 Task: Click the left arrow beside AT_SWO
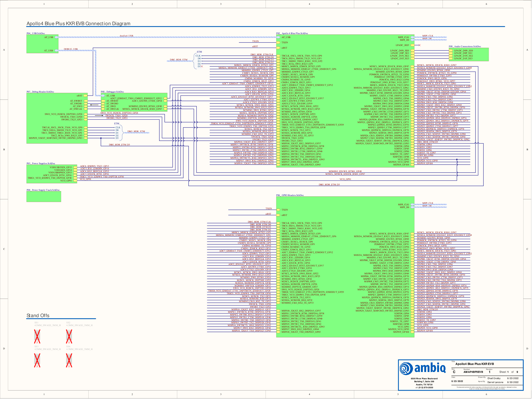point(94,105)
